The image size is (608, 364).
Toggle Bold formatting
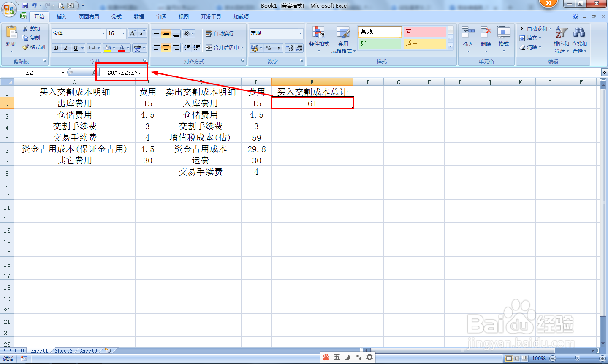tap(56, 48)
